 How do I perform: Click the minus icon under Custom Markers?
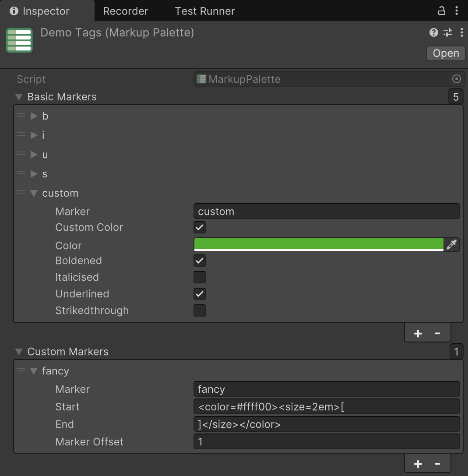[437, 464]
